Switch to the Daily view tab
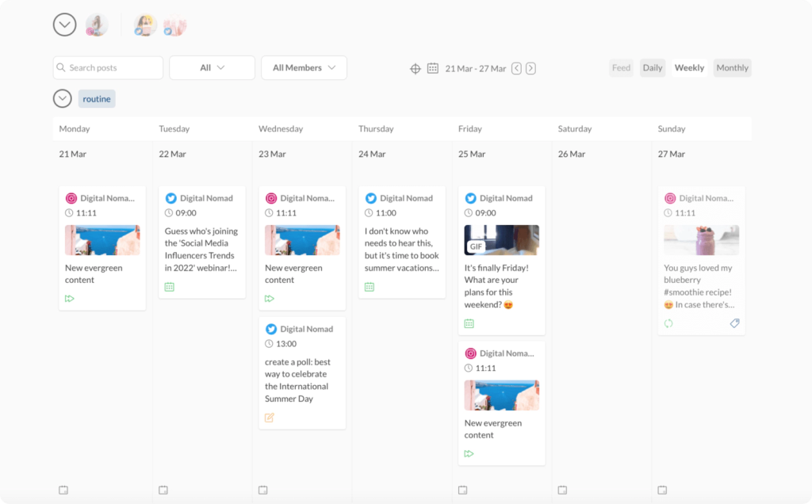Screen dimensions: 812x504 click(x=653, y=68)
